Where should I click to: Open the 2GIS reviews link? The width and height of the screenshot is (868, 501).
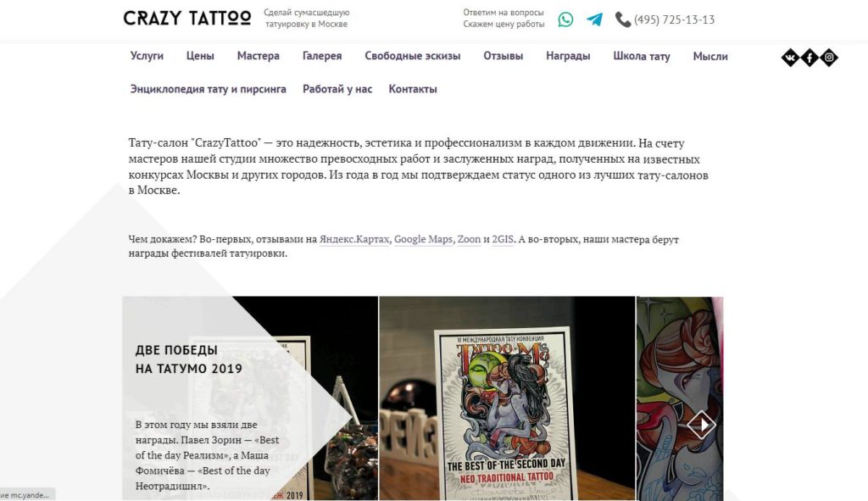click(503, 239)
